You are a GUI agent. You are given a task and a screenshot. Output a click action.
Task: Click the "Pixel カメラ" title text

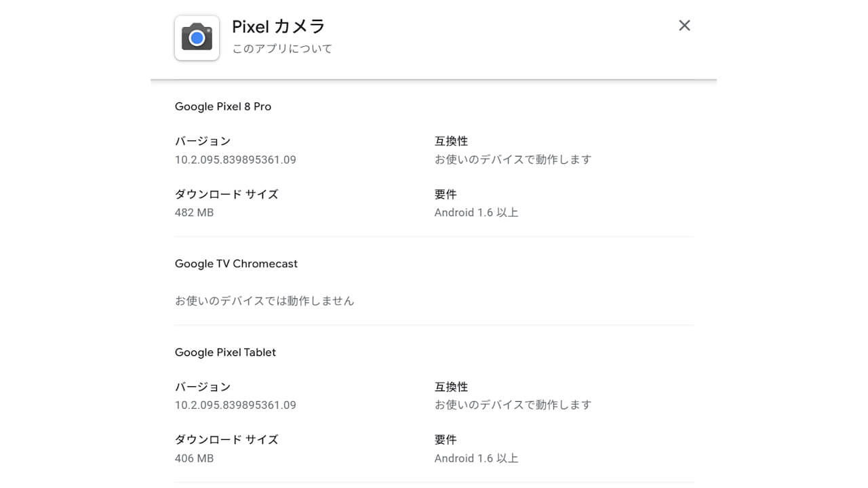[x=279, y=27]
